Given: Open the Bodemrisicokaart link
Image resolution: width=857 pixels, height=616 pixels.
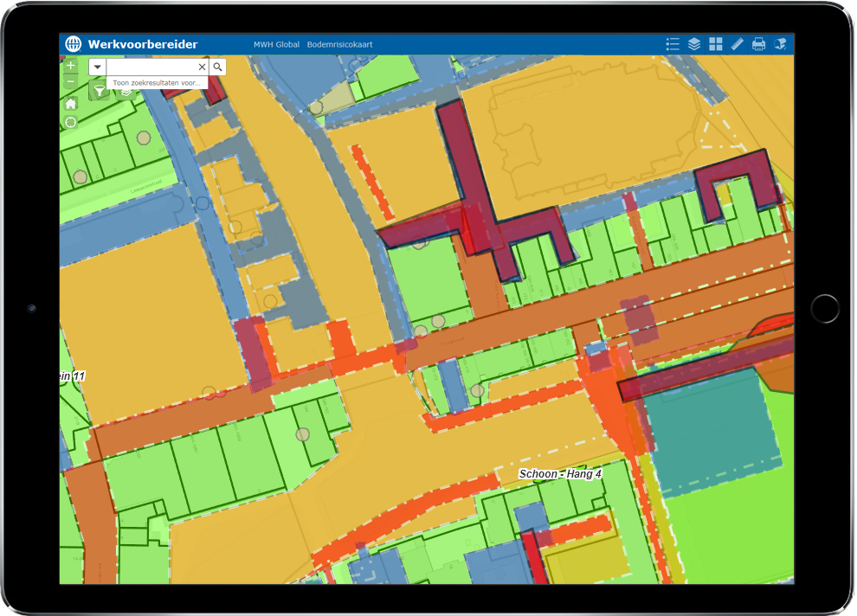Looking at the screenshot, I should pyautogui.click(x=339, y=45).
